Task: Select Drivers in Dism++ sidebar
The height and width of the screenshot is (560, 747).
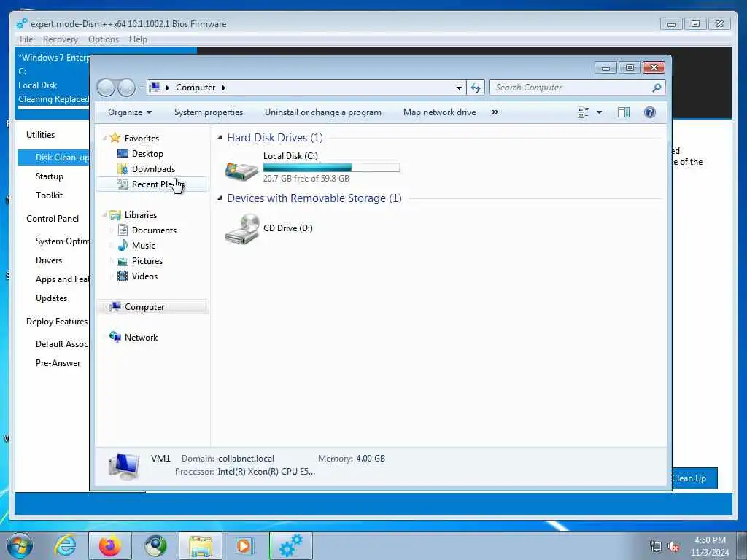Action: tap(49, 260)
